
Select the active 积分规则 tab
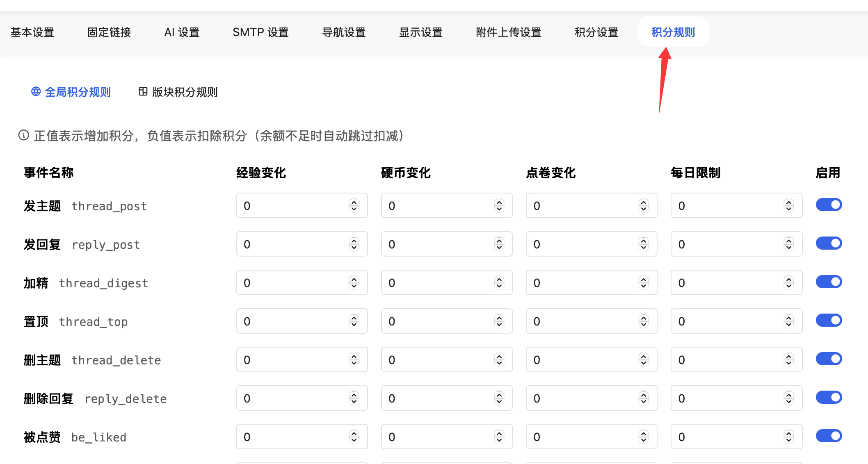click(x=673, y=32)
